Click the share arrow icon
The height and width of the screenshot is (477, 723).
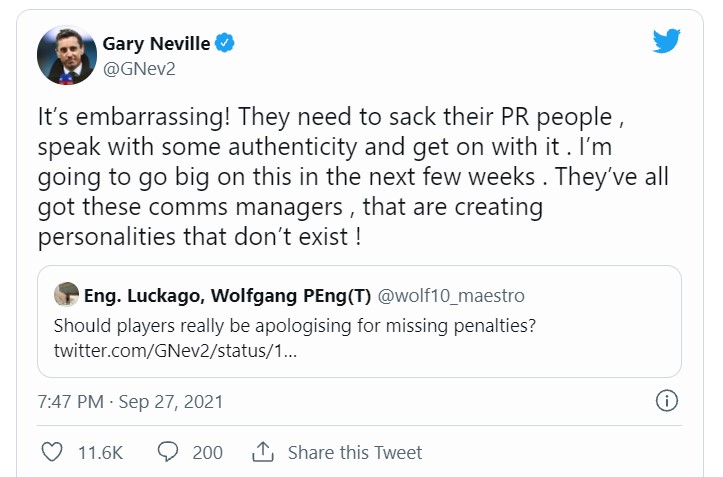point(263,452)
